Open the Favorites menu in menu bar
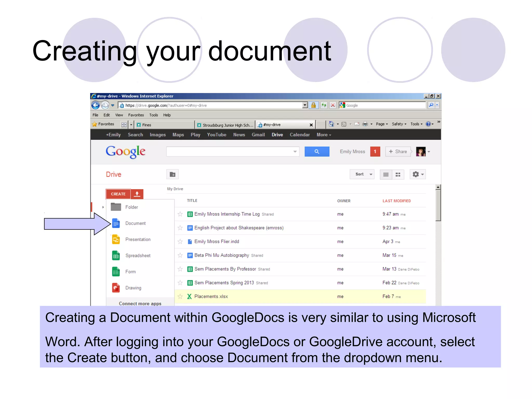 point(136,115)
